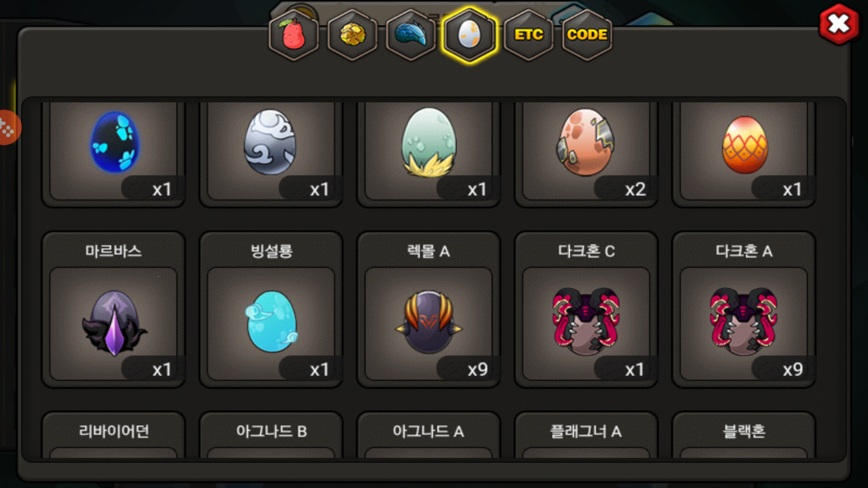Screen dimensions: 868x488
Task: Select the blue dragon scale tab
Action: [411, 35]
